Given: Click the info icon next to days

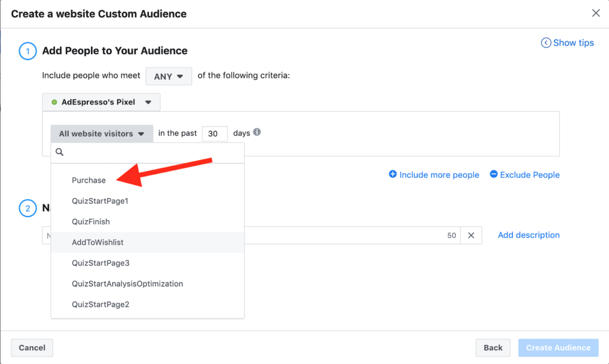Looking at the screenshot, I should (257, 133).
